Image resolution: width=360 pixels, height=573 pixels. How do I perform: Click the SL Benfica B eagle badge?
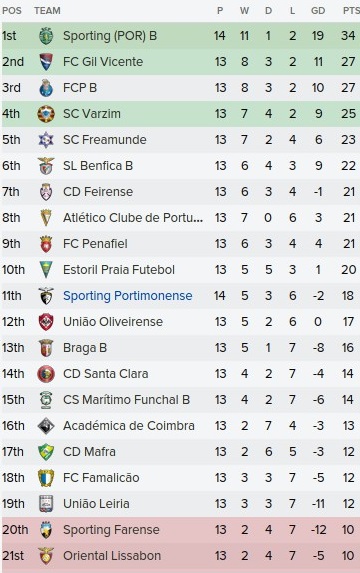pyautogui.click(x=46, y=166)
